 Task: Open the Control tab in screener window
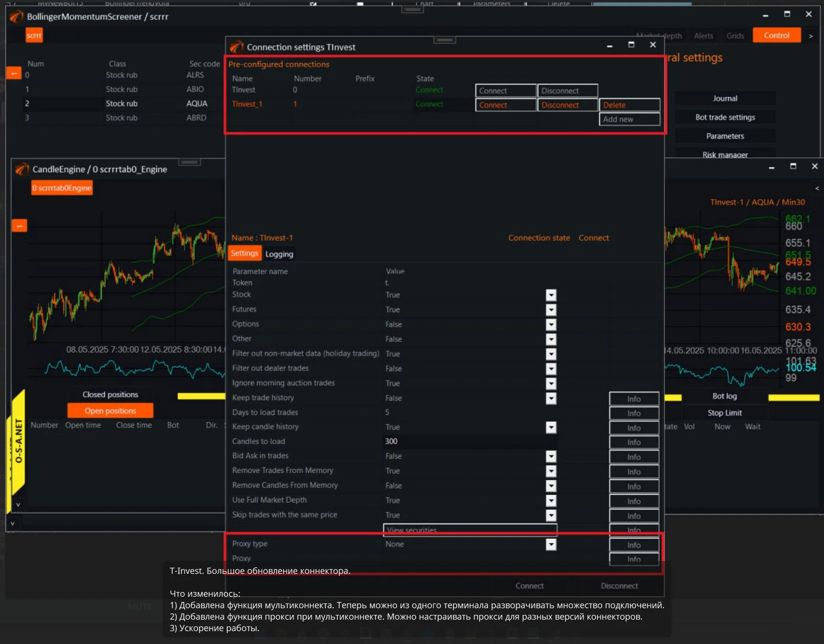776,35
